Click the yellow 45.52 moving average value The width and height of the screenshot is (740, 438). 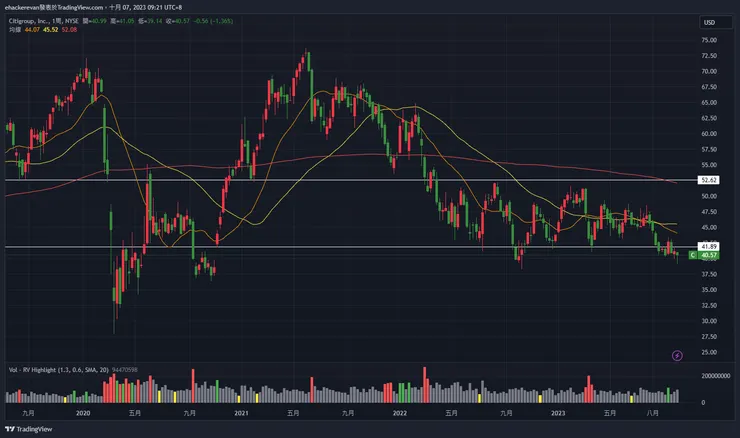click(50, 29)
